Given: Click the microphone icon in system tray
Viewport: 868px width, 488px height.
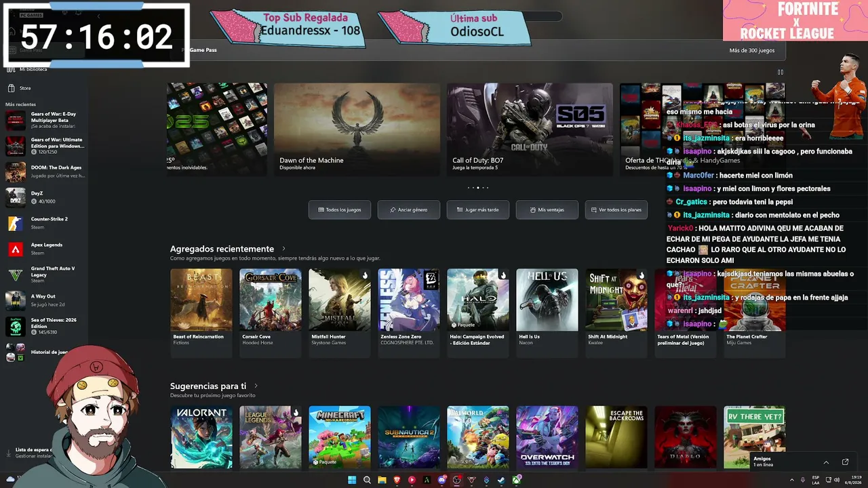Looking at the screenshot, I should [x=803, y=481].
